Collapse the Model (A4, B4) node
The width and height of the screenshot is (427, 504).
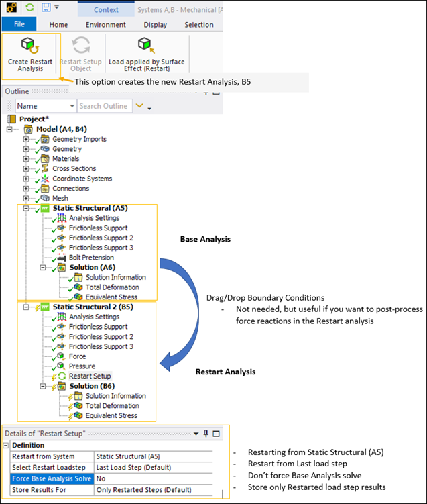pyautogui.click(x=9, y=130)
